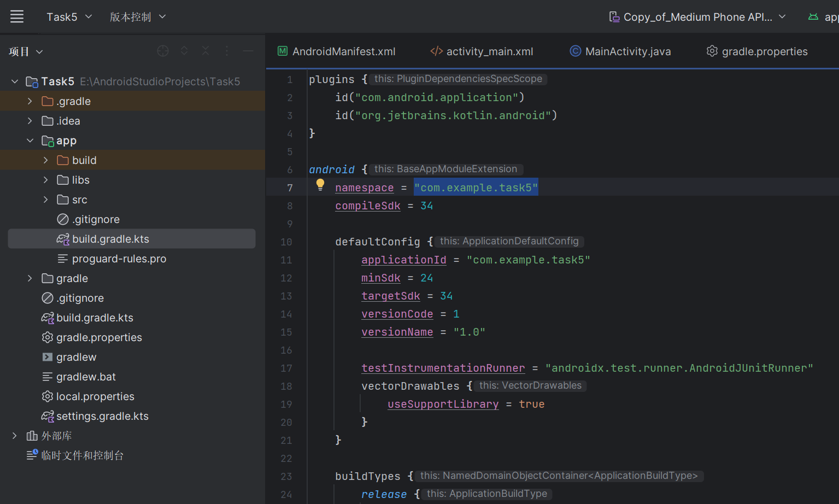The image size is (839, 504).
Task: Select local.properties in the project tree
Action: point(95,396)
